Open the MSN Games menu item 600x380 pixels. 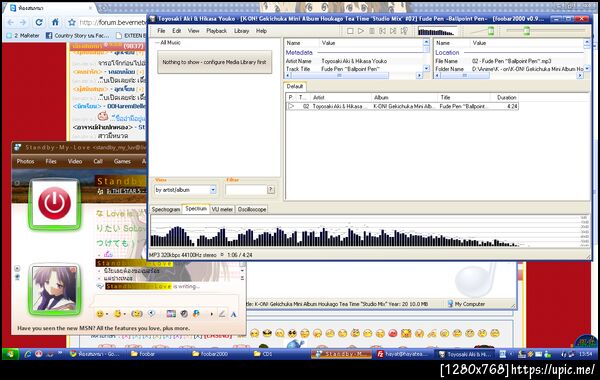tap(122, 161)
